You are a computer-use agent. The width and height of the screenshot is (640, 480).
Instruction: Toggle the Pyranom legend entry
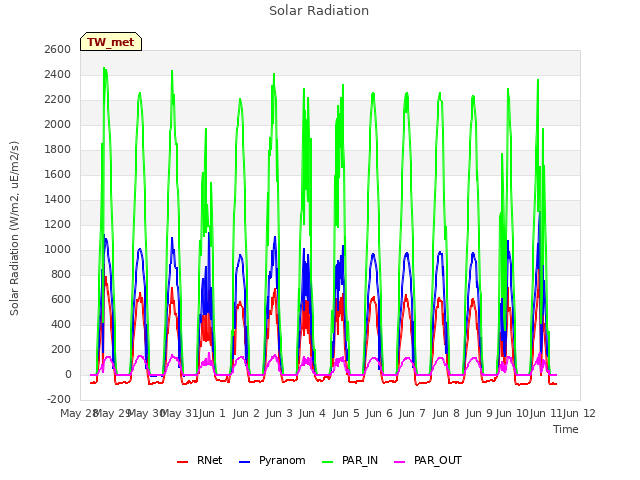tap(272, 460)
